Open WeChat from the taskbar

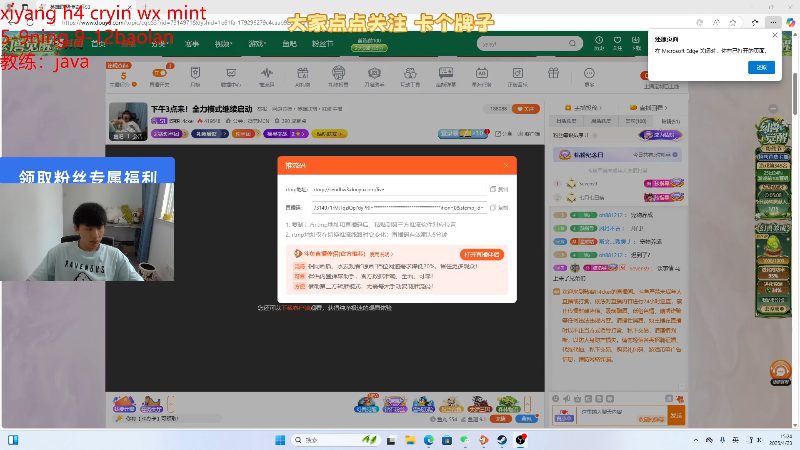click(x=465, y=440)
